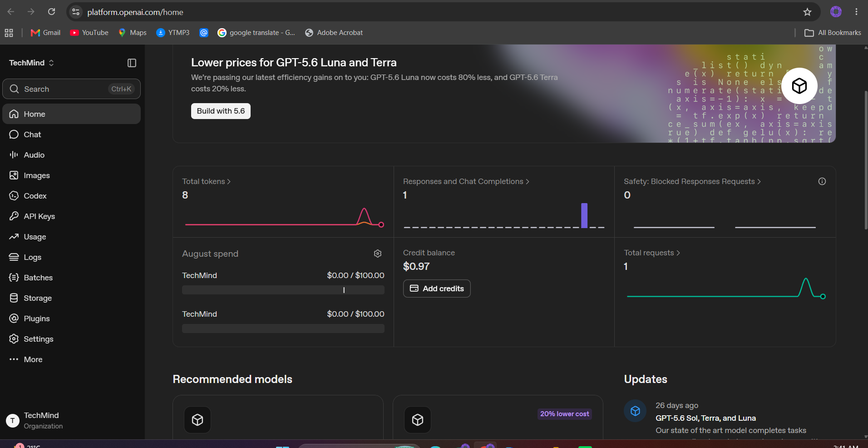This screenshot has height=448, width=868.
Task: Open Total requests details
Action: 651,253
